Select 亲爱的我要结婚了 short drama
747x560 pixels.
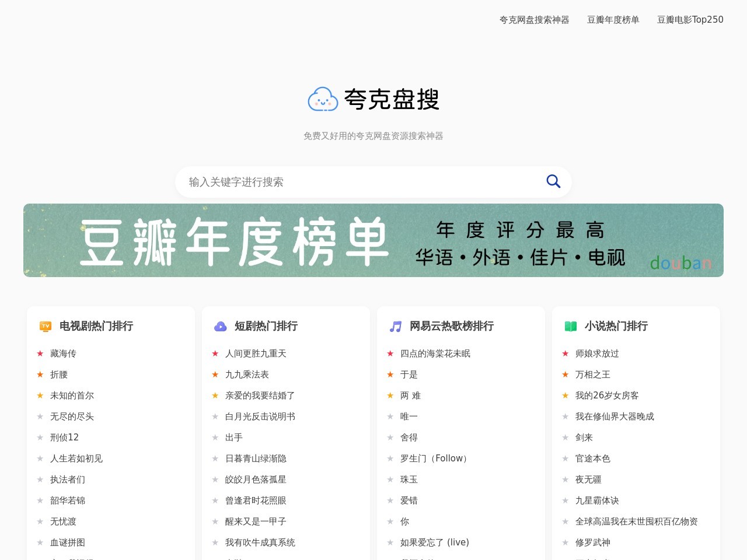tap(260, 395)
